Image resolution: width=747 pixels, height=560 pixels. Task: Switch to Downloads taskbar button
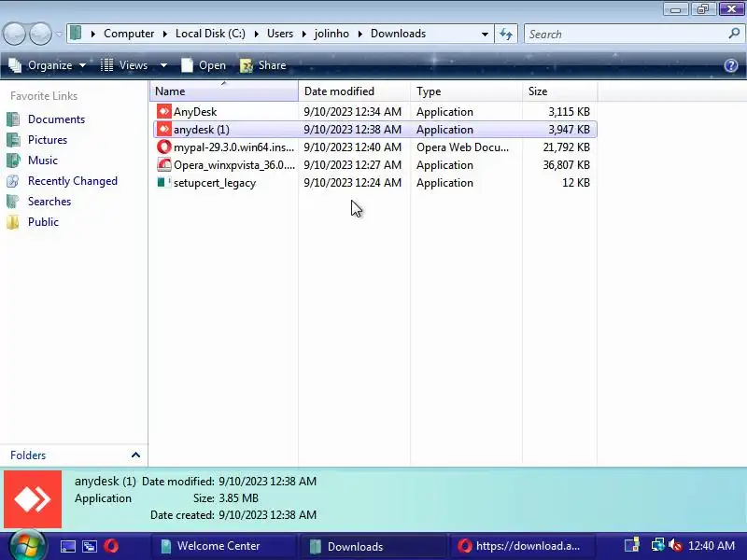click(x=373, y=546)
